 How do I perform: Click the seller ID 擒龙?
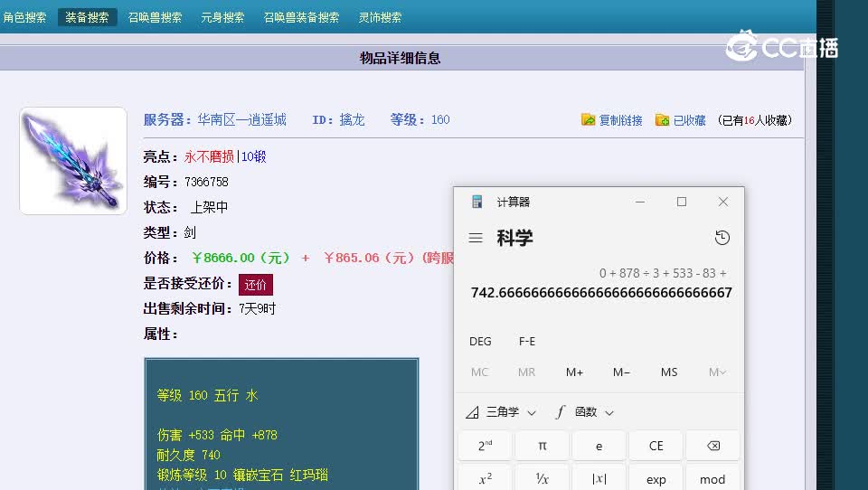[x=352, y=119]
